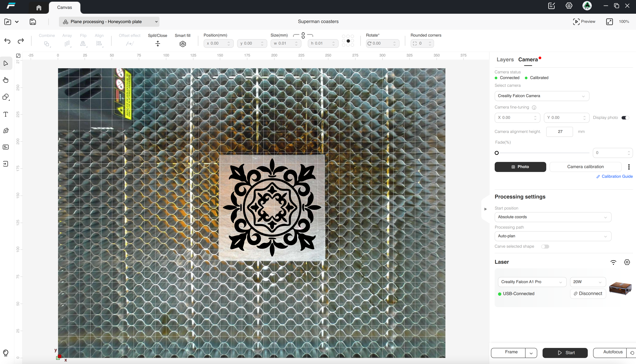Click the save file icon

tap(33, 22)
